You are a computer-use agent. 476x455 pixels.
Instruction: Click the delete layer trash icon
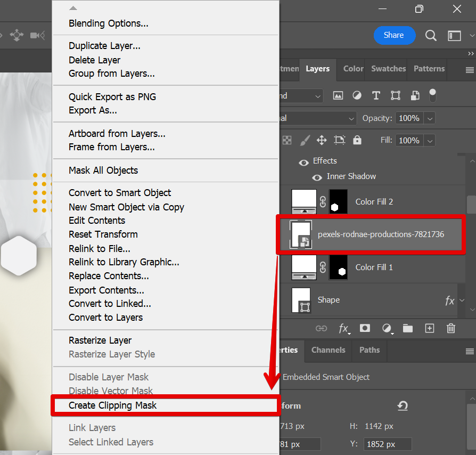pos(451,329)
